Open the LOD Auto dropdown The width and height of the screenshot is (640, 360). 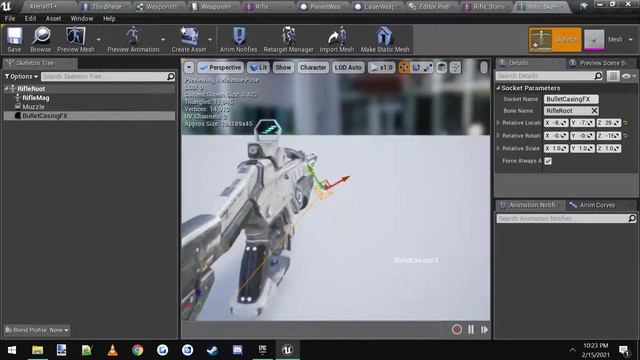(x=348, y=67)
